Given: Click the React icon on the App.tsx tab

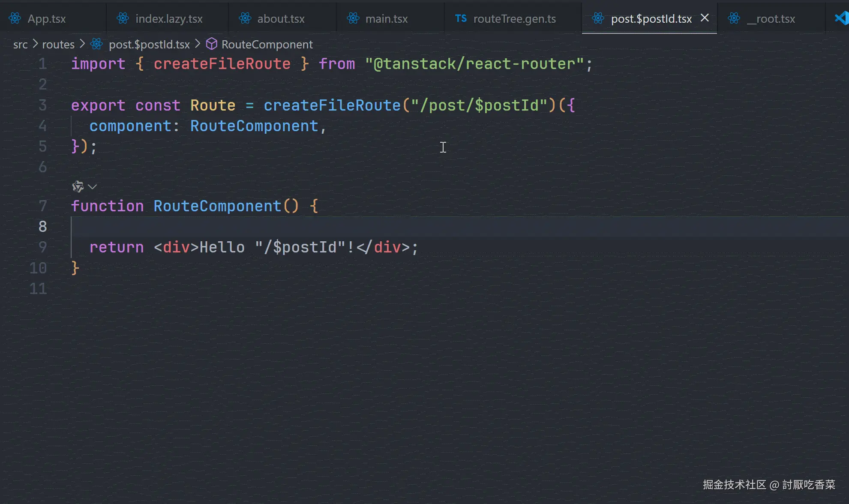Looking at the screenshot, I should click(15, 18).
